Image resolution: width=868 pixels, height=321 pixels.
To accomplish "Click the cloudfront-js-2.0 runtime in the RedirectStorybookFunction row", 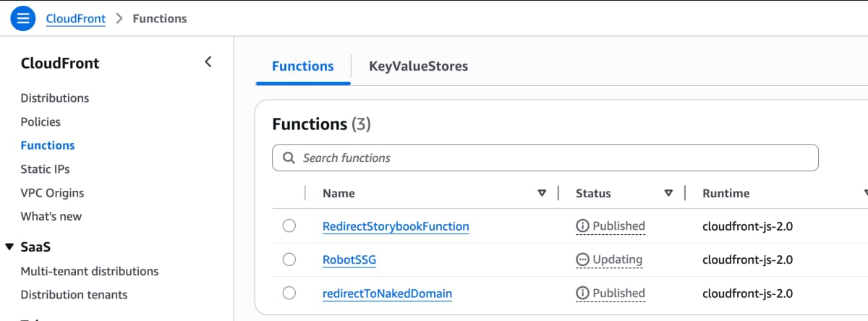I will [748, 226].
